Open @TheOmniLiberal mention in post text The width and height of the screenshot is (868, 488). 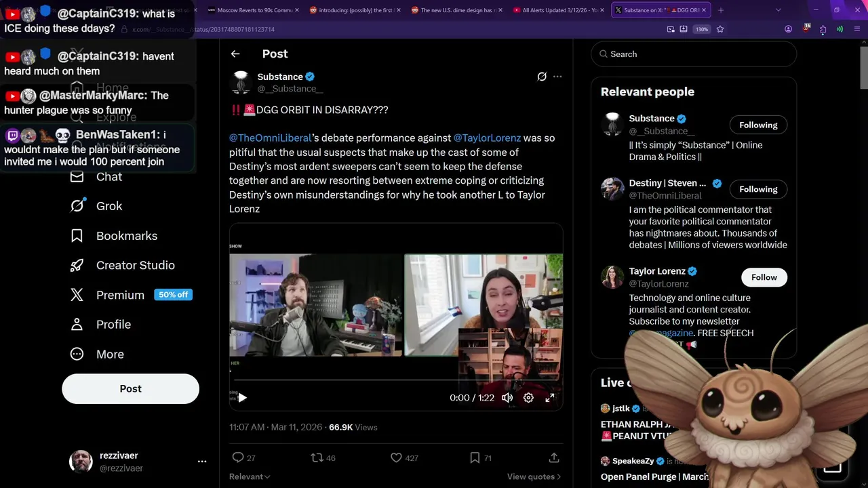(x=270, y=138)
